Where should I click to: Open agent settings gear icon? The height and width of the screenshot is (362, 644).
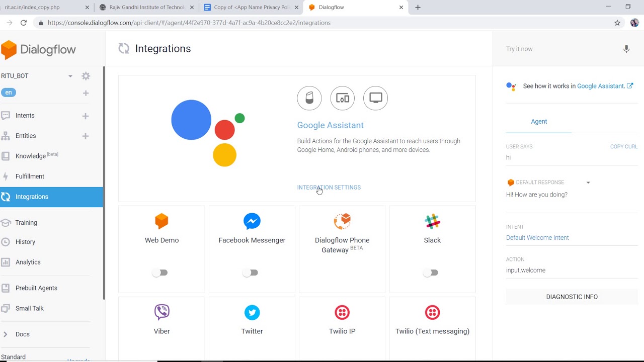86,76
